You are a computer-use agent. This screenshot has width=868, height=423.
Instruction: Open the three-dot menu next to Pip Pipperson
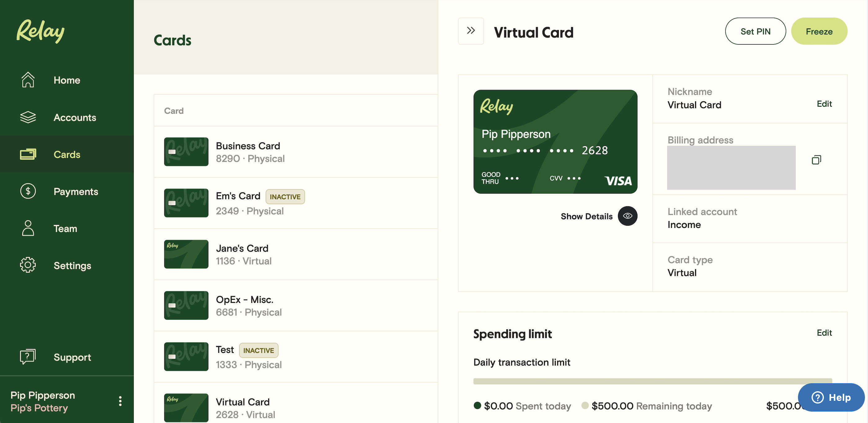tap(120, 401)
